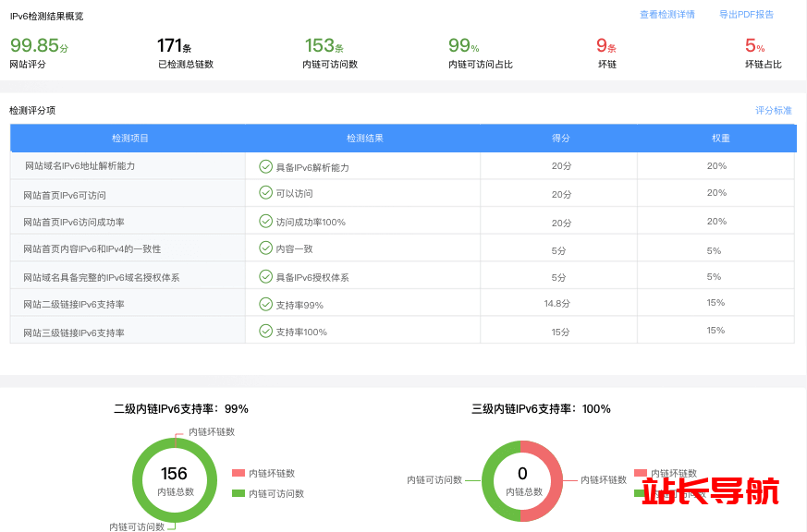
Task: Click the 5% broken link ratio
Action: [x=754, y=45]
